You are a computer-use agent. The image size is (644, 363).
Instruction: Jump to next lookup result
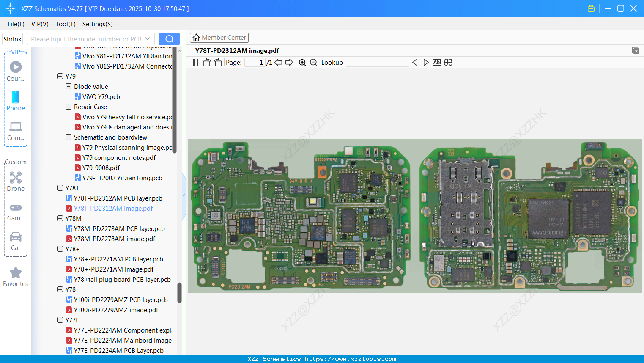[426, 63]
